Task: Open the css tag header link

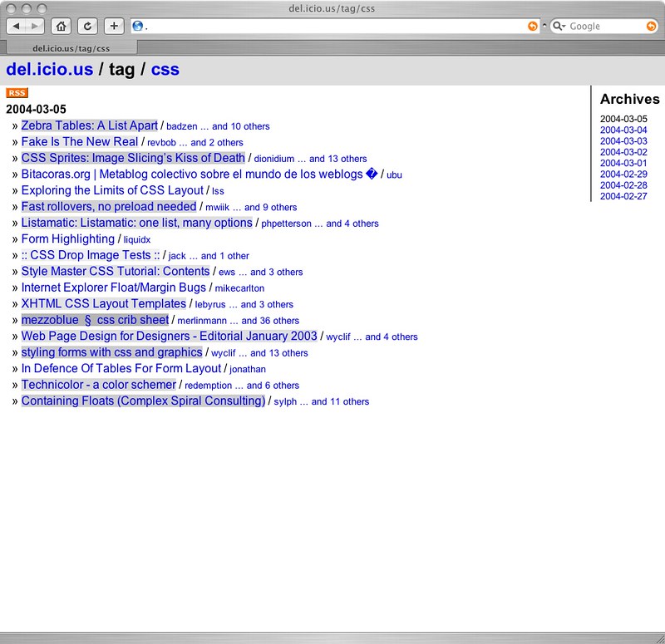Action: [x=165, y=70]
